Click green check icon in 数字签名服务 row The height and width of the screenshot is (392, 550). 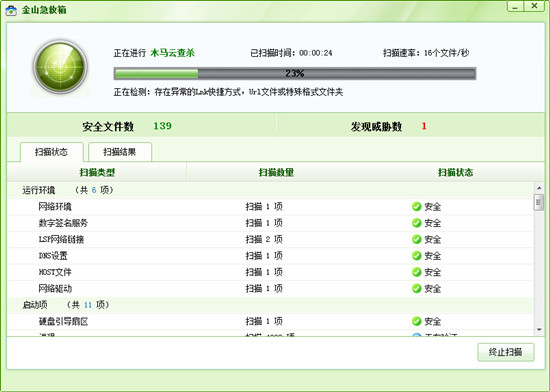pyautogui.click(x=416, y=223)
